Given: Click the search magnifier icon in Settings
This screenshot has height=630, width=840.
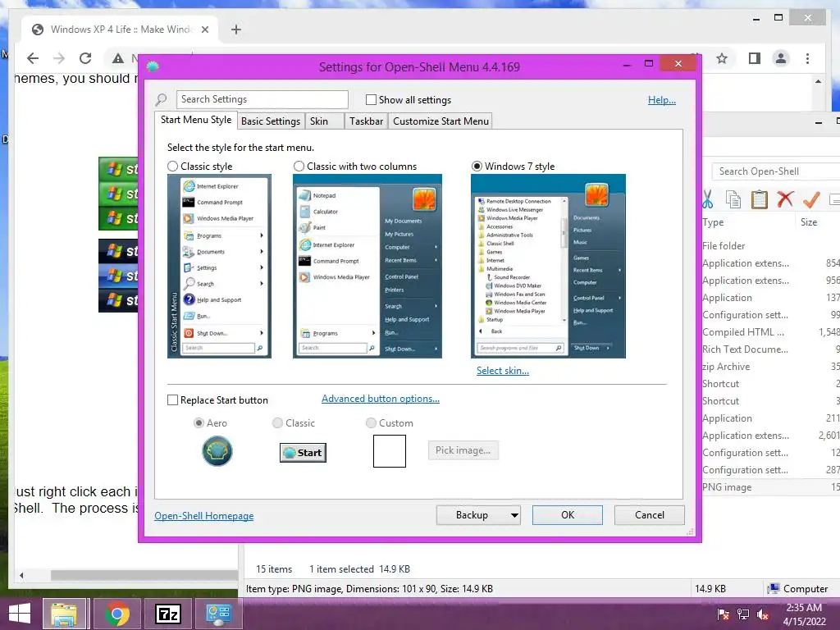Looking at the screenshot, I should click(162, 99).
